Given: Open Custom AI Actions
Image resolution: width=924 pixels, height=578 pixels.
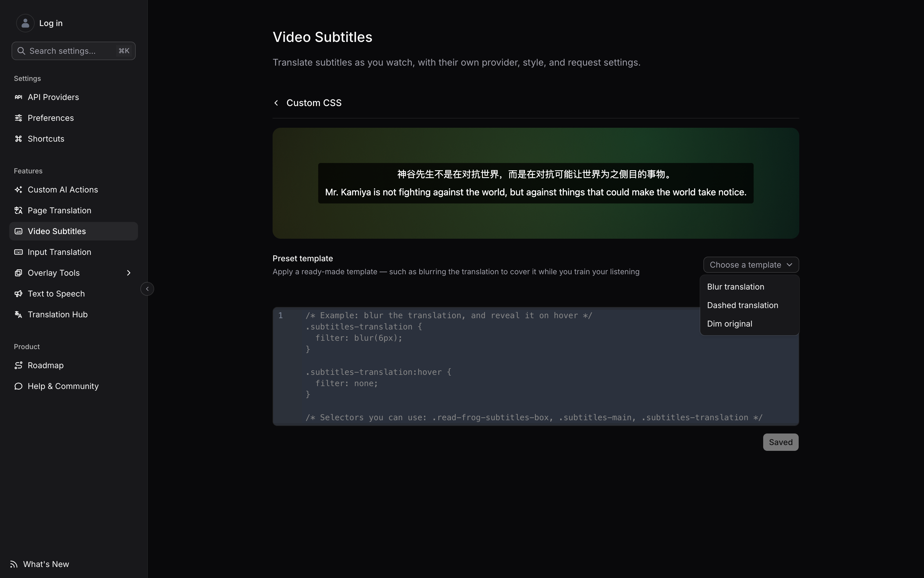Looking at the screenshot, I should point(74,190).
